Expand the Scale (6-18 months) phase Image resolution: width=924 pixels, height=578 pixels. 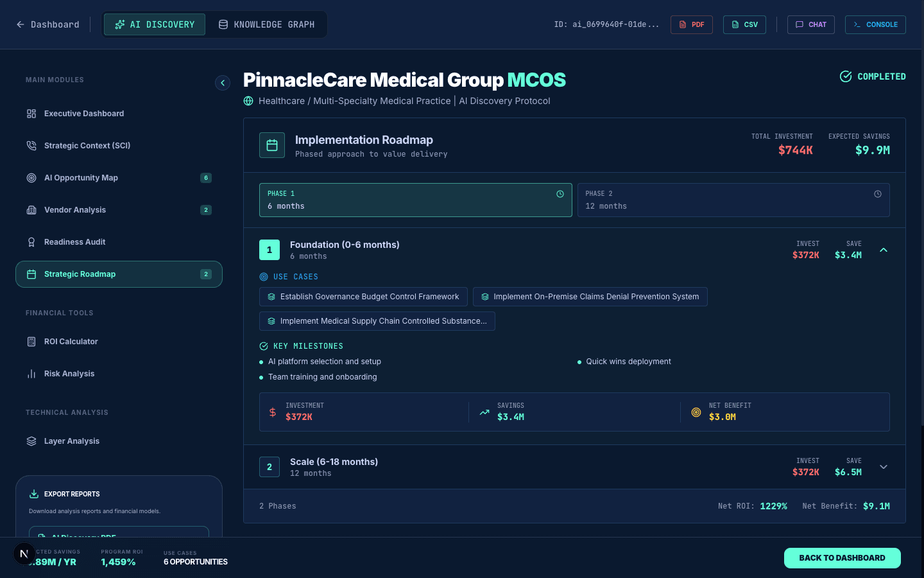click(884, 467)
